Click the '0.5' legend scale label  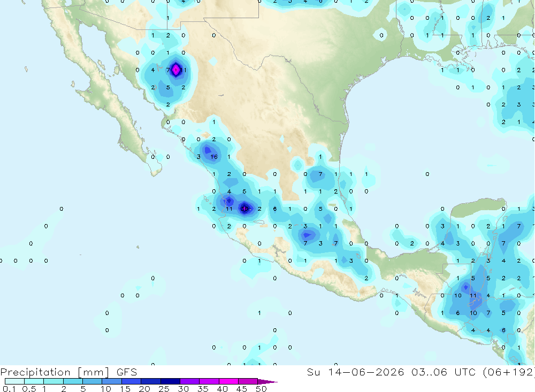[x=29, y=389]
